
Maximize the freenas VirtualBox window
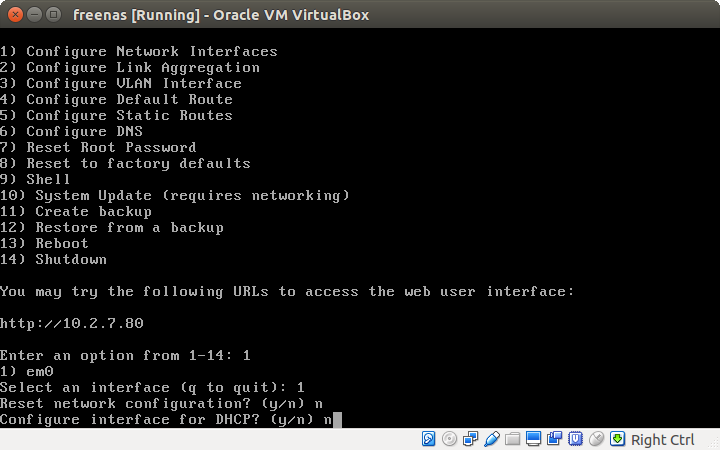[54, 15]
